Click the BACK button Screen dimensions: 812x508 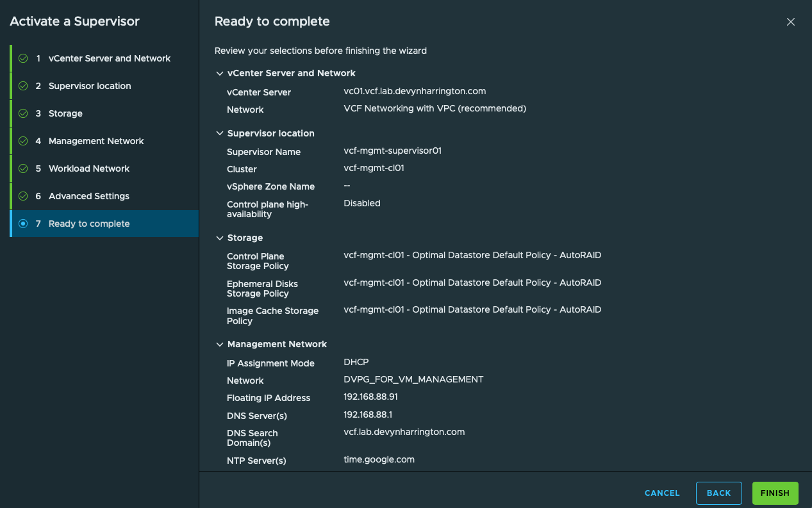[718, 493]
